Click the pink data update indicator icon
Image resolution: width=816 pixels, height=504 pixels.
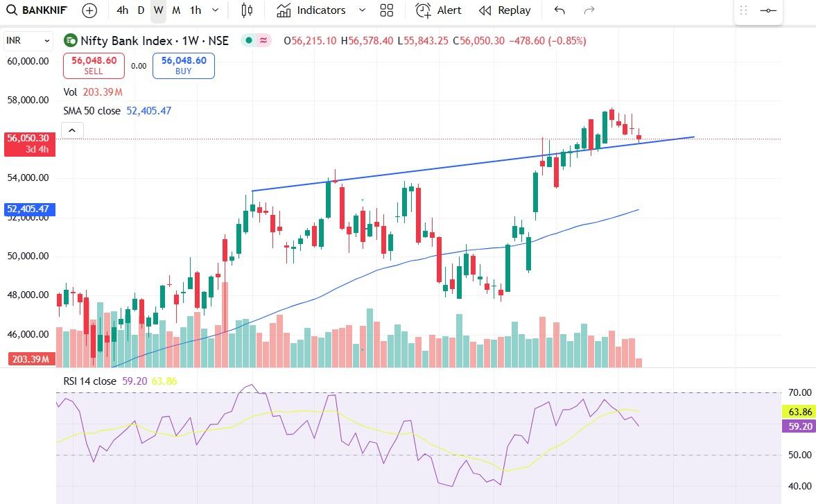pos(263,41)
